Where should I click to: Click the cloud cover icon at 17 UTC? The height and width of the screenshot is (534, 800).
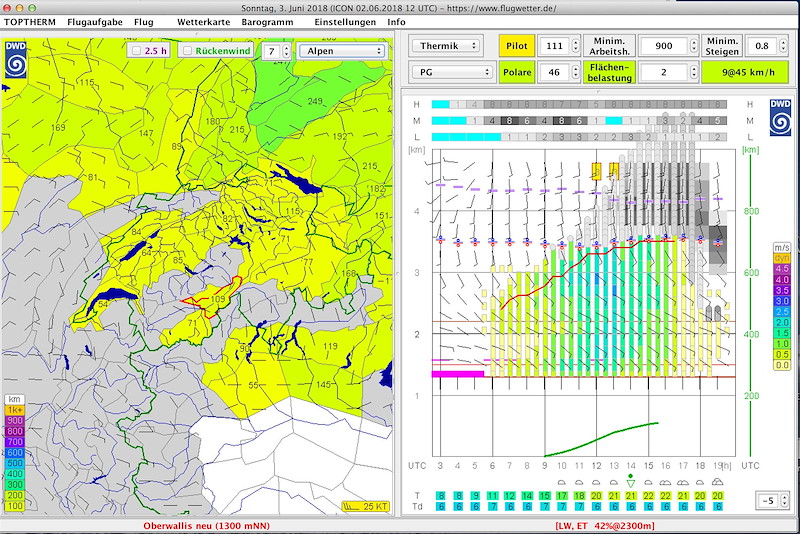(x=683, y=482)
